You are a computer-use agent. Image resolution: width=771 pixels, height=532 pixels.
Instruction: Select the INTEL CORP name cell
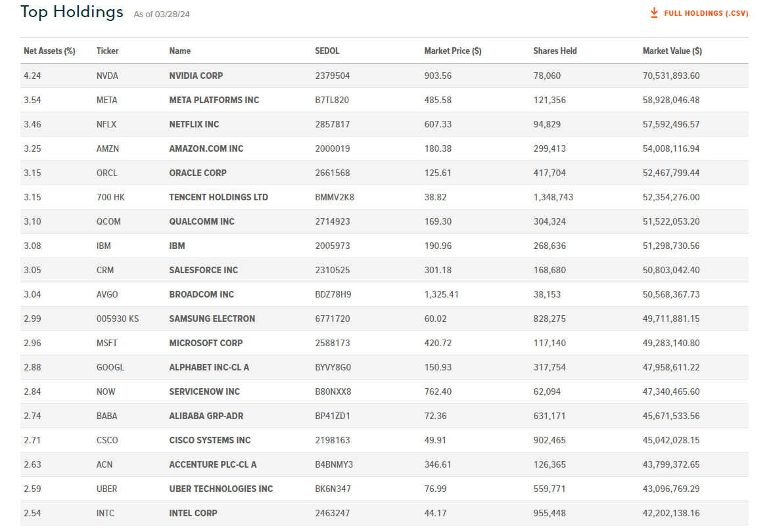tap(193, 514)
